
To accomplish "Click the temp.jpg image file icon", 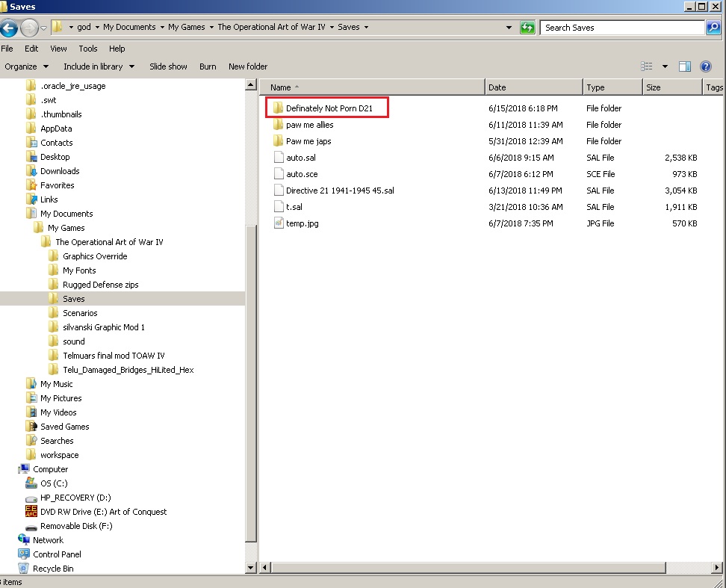I will point(279,223).
